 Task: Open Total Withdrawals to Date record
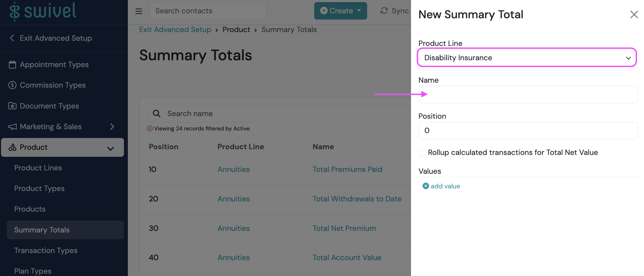(357, 199)
